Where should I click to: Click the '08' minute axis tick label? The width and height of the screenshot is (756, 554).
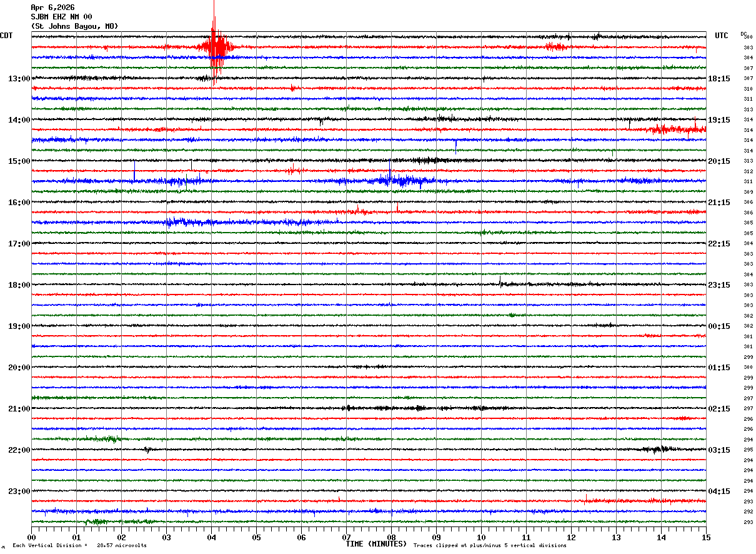pyautogui.click(x=391, y=537)
